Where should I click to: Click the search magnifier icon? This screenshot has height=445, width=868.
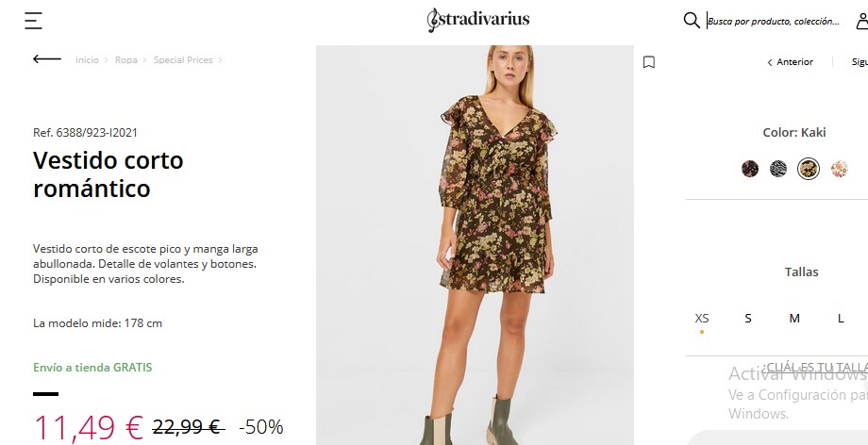click(692, 21)
